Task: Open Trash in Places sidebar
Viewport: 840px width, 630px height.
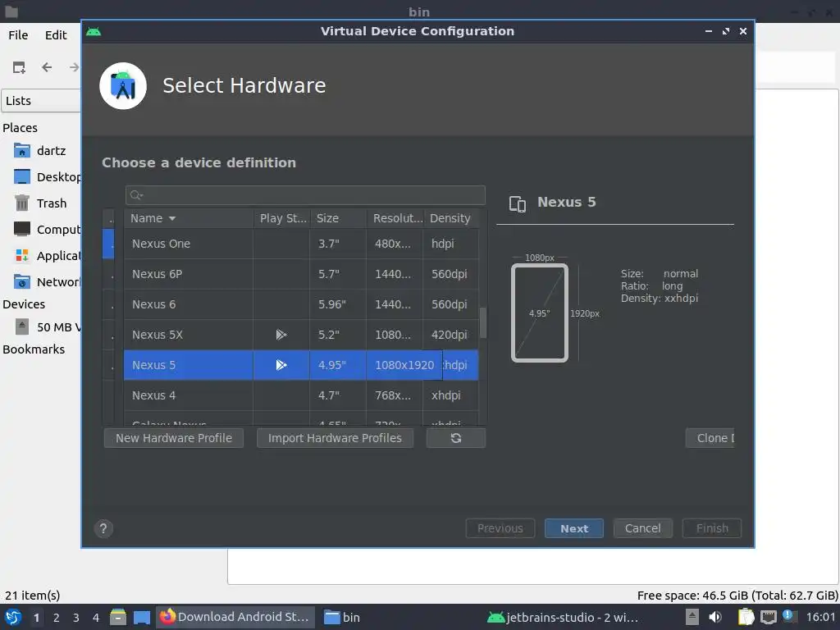Action: pos(41,203)
